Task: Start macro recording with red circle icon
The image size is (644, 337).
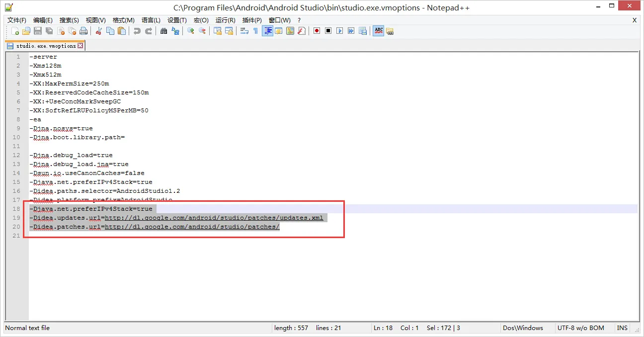Action: tap(317, 31)
